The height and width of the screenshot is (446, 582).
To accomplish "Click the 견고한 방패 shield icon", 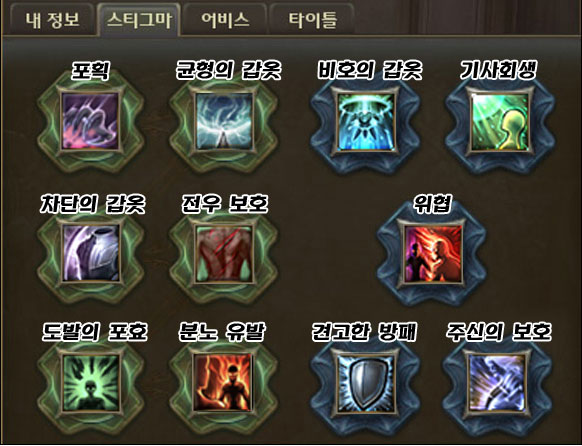I will click(x=366, y=383).
